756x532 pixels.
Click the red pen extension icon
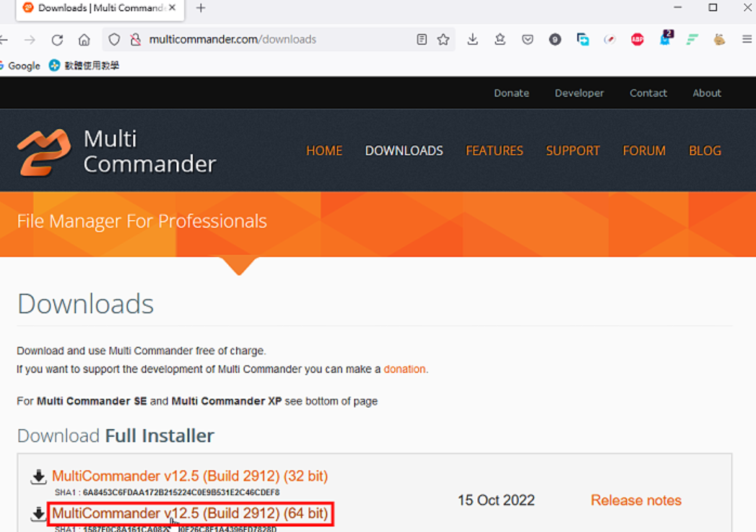[x=610, y=40]
